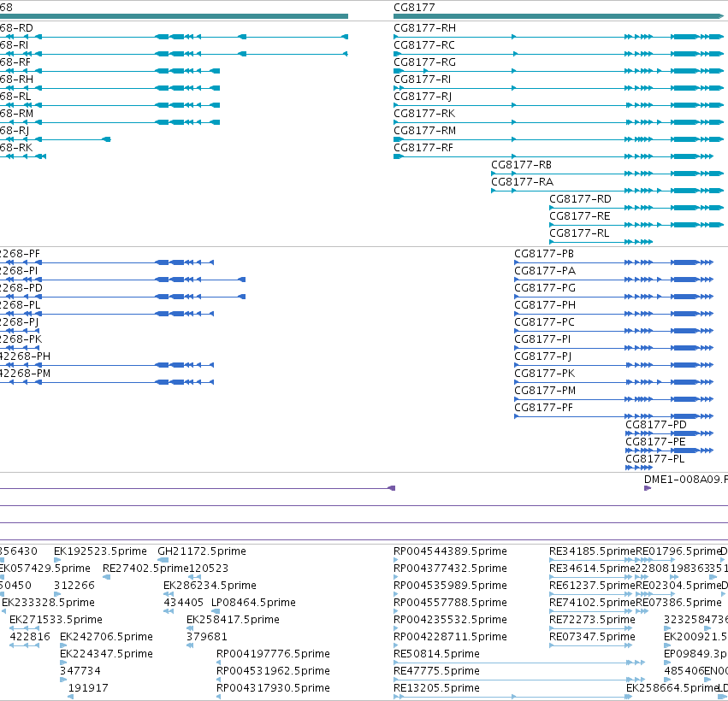The width and height of the screenshot is (728, 701).
Task: Open EST label RE72273.5prime
Action: click(592, 621)
